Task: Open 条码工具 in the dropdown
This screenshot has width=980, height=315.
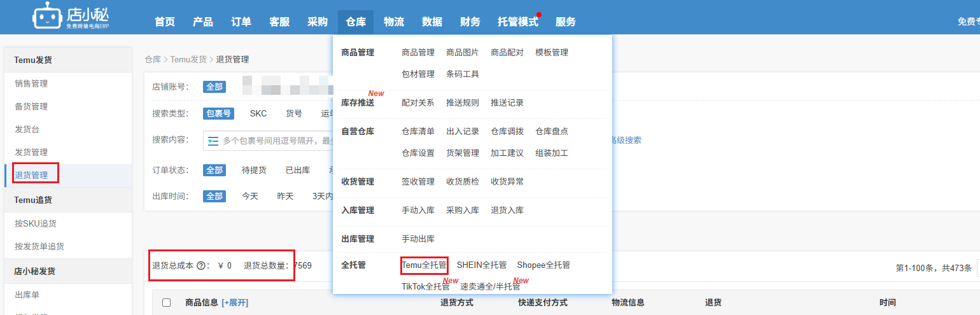Action: tap(463, 74)
